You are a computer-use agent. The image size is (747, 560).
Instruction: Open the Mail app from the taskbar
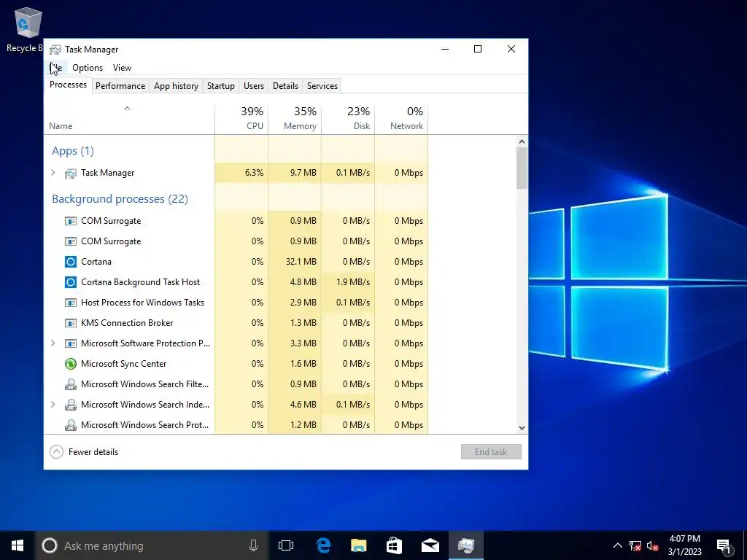click(430, 545)
